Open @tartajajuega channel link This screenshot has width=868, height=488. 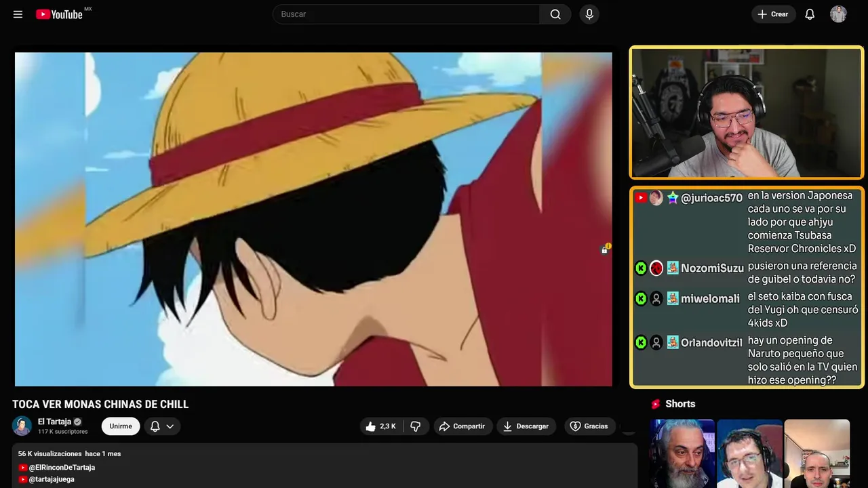click(52, 479)
